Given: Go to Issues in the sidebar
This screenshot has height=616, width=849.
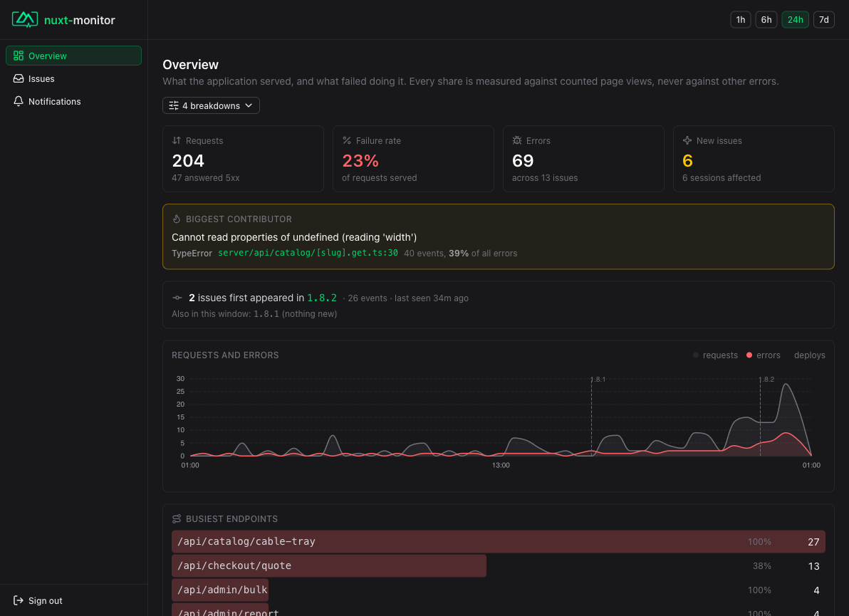Looking at the screenshot, I should tap(73, 78).
